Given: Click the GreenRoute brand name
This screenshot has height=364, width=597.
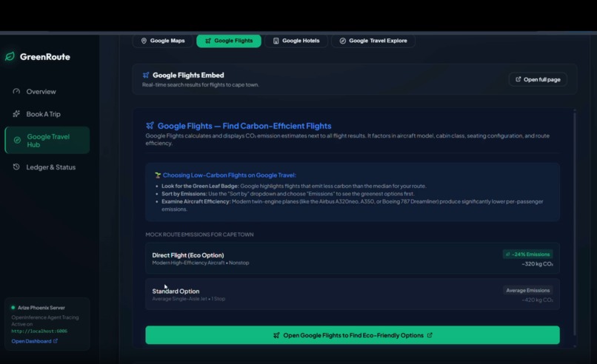Looking at the screenshot, I should point(45,57).
